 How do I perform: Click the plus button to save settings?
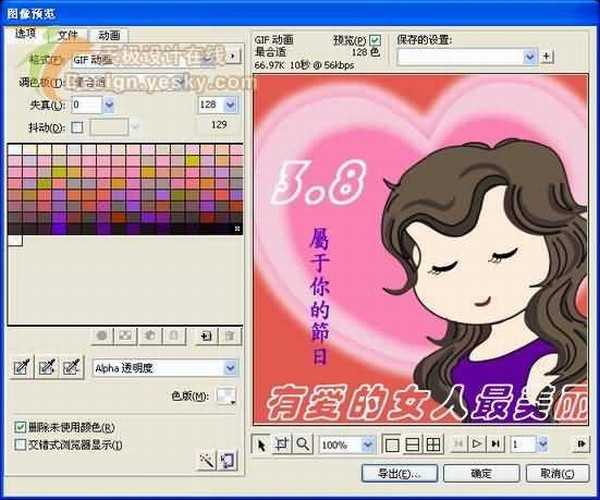click(547, 57)
